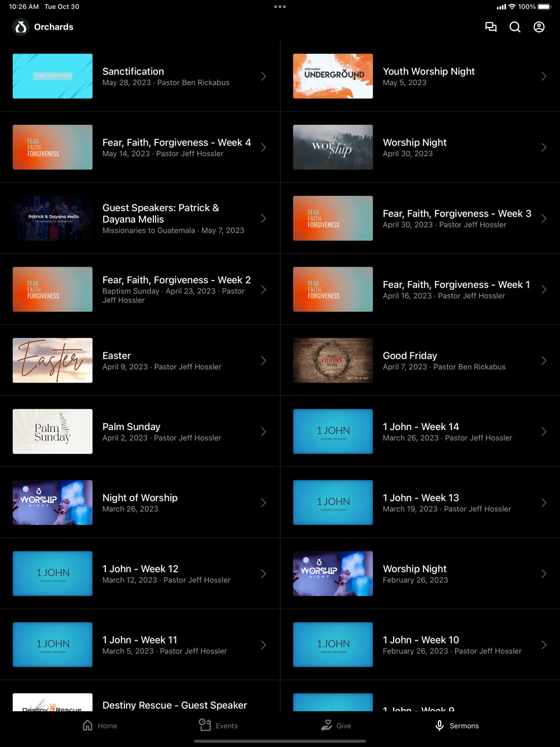This screenshot has height=747, width=560.
Task: Tap the Orchards app title
Action: tap(54, 27)
